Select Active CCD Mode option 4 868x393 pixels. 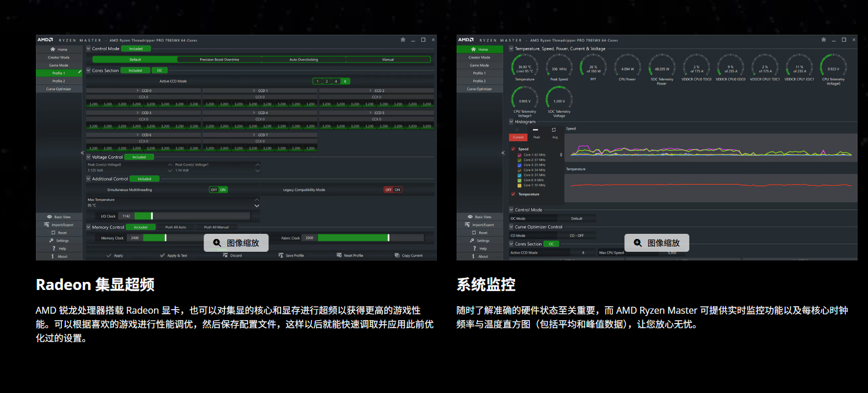point(336,82)
